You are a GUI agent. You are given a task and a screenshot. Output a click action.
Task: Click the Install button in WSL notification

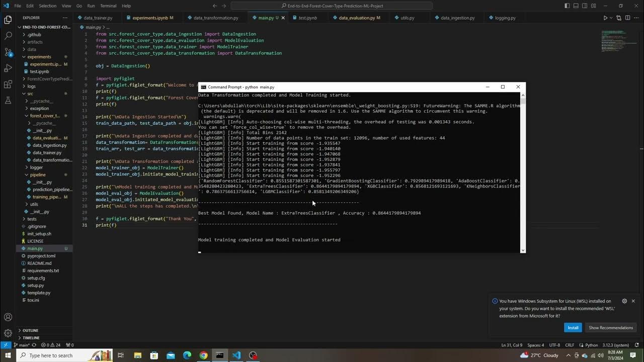573,327
